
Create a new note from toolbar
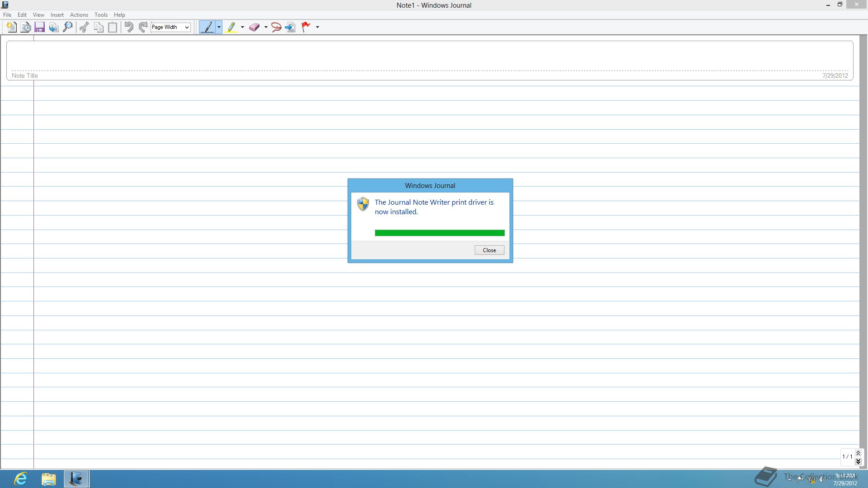coord(11,27)
